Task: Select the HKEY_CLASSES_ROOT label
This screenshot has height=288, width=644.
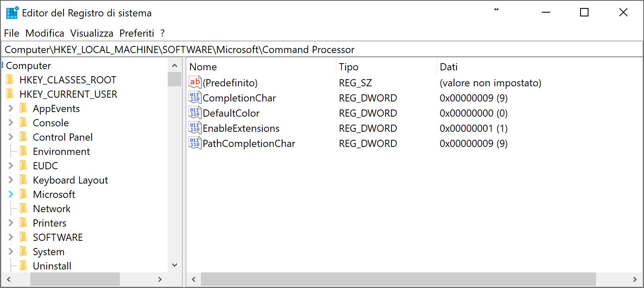Action: coord(68,80)
